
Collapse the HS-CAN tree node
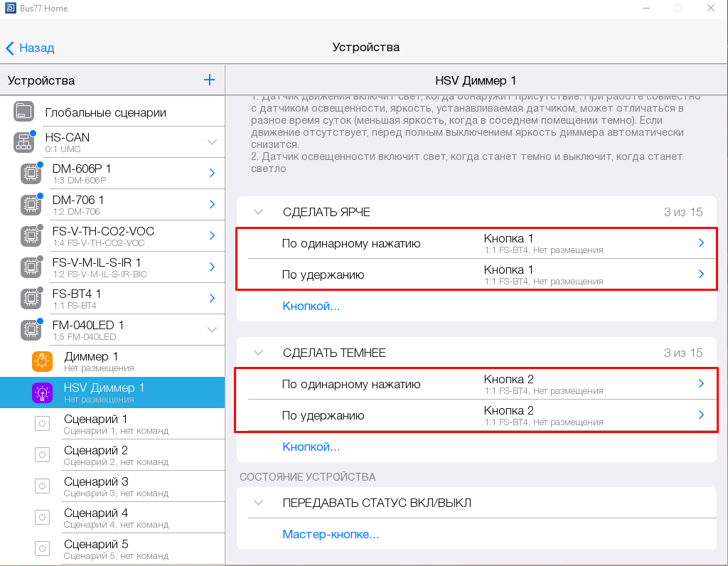pos(212,142)
